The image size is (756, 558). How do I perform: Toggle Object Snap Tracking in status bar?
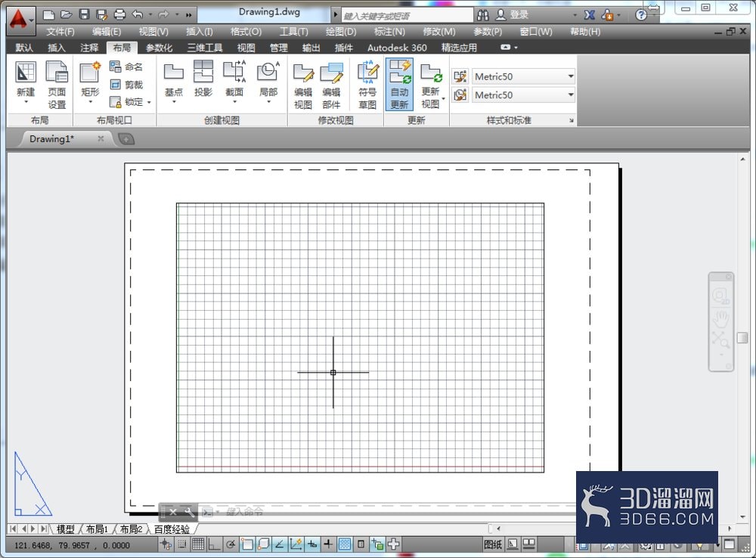click(x=279, y=544)
